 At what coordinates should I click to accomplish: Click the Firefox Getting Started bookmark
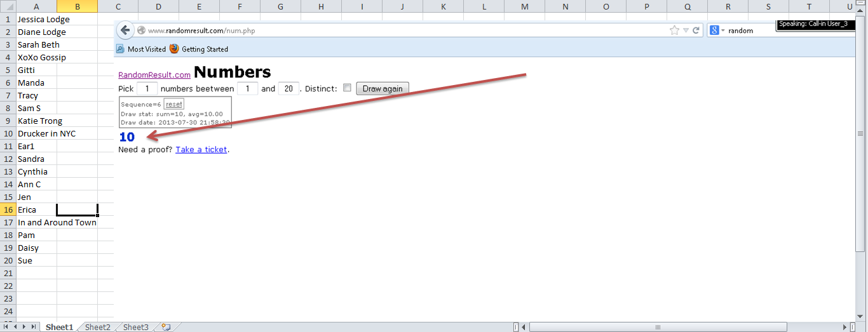point(199,49)
